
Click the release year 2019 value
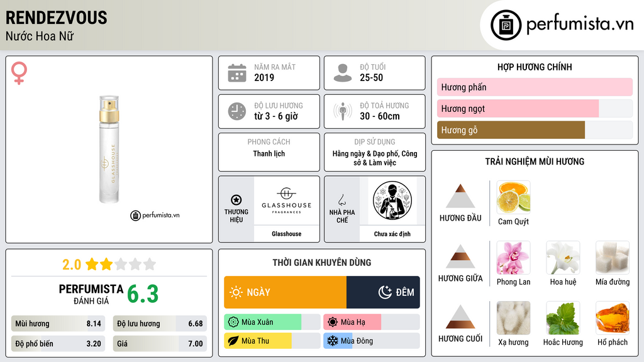(x=264, y=77)
